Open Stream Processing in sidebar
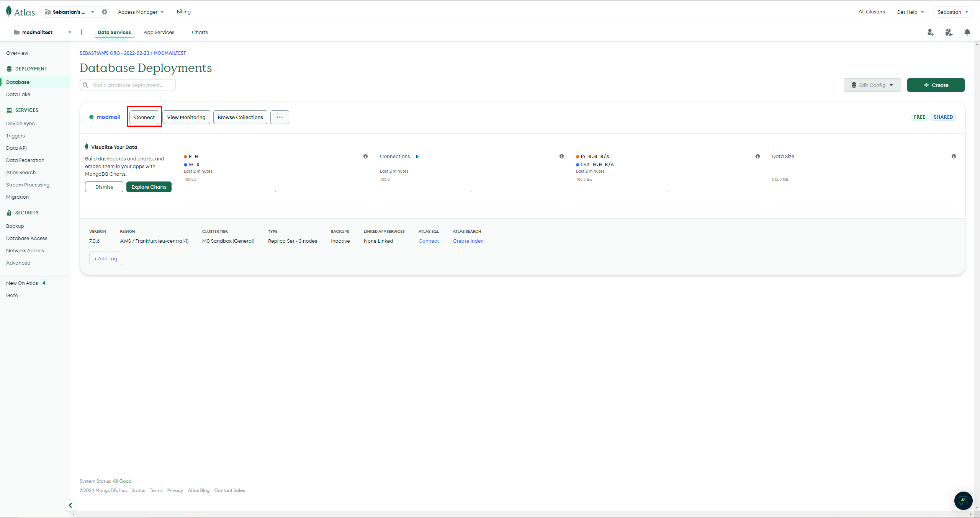 pyautogui.click(x=28, y=185)
